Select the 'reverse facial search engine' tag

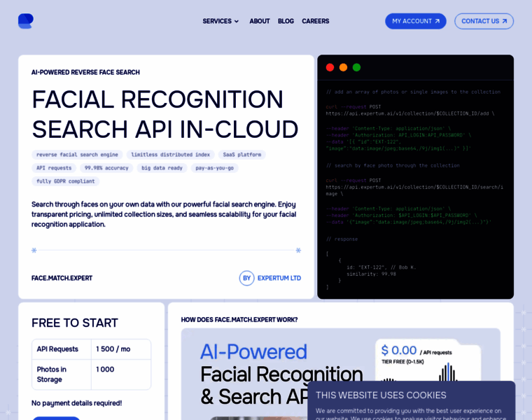click(78, 155)
